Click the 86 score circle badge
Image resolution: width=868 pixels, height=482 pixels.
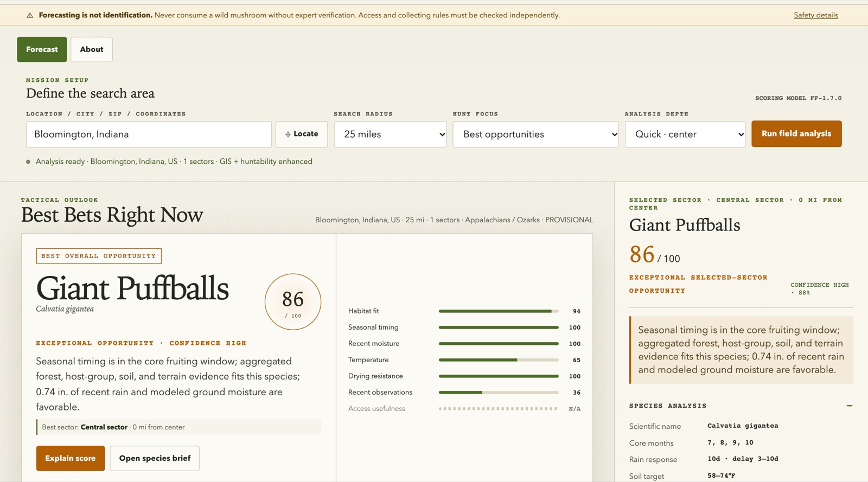click(x=293, y=301)
